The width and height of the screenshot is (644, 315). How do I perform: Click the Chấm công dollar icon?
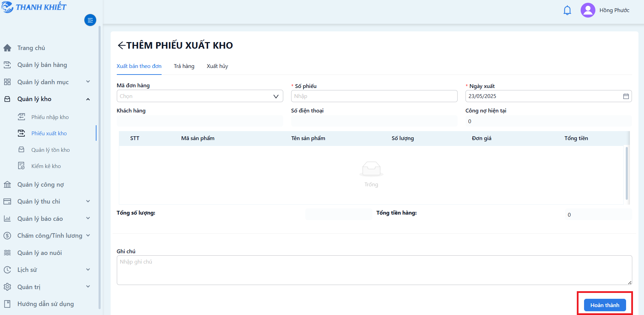pos(7,236)
